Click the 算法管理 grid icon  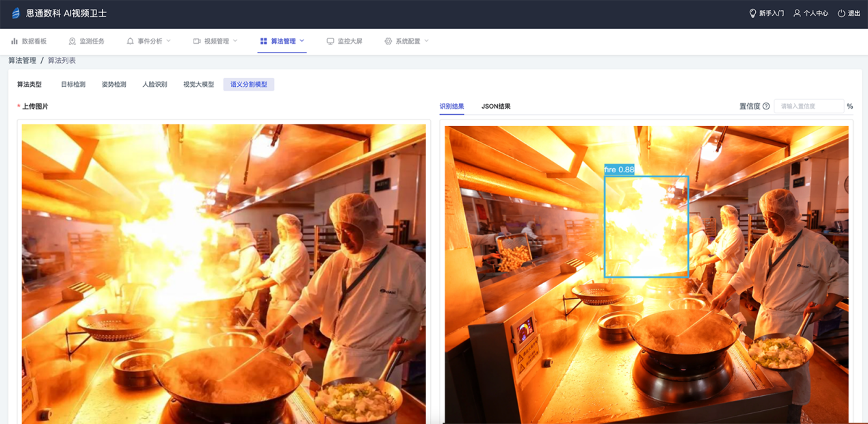tap(263, 41)
